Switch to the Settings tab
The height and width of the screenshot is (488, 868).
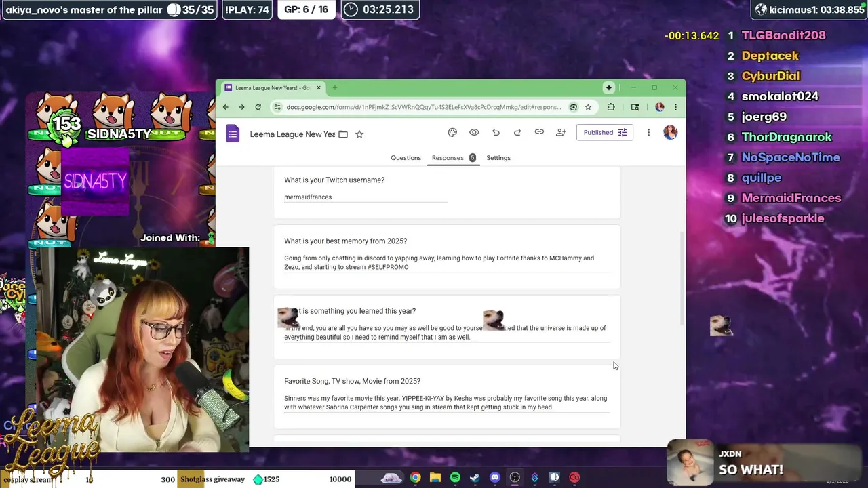point(498,158)
